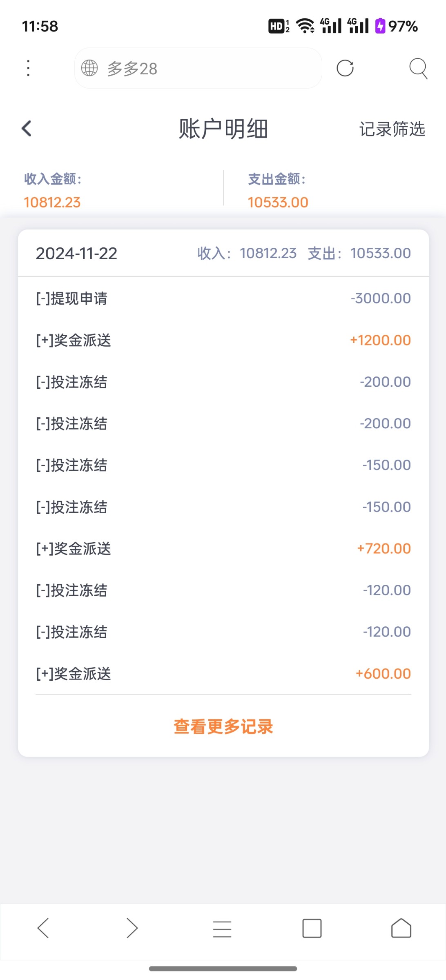Select the 奖金派送 +1200.00 entry

[223, 340]
